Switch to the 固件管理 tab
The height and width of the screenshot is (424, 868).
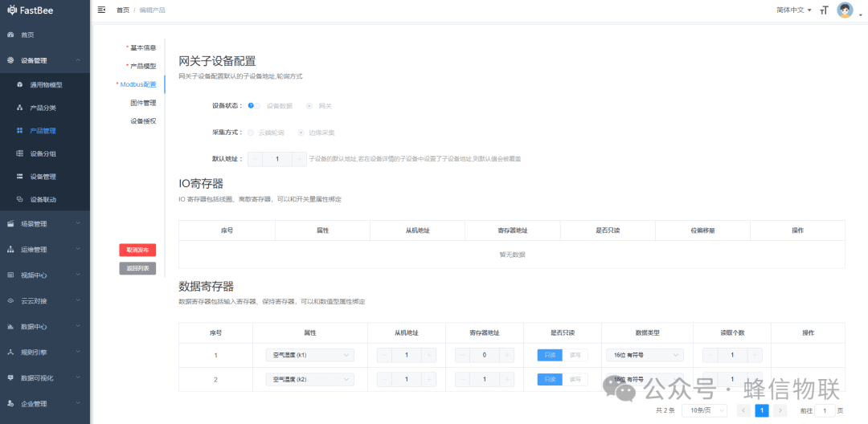pyautogui.click(x=143, y=103)
